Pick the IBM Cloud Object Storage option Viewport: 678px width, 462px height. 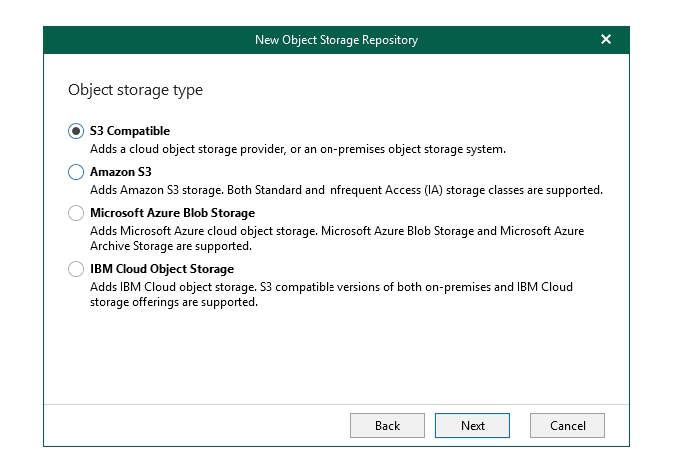[76, 269]
